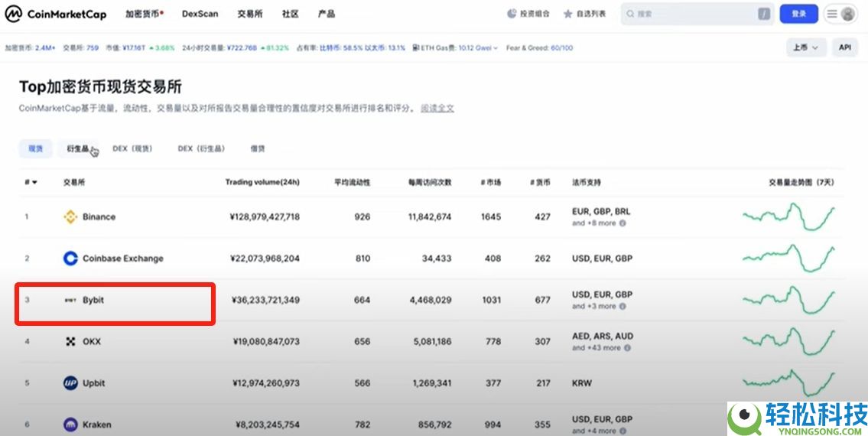The image size is (868, 436).
Task: Click the CoinMarketCap logo
Action: [56, 14]
